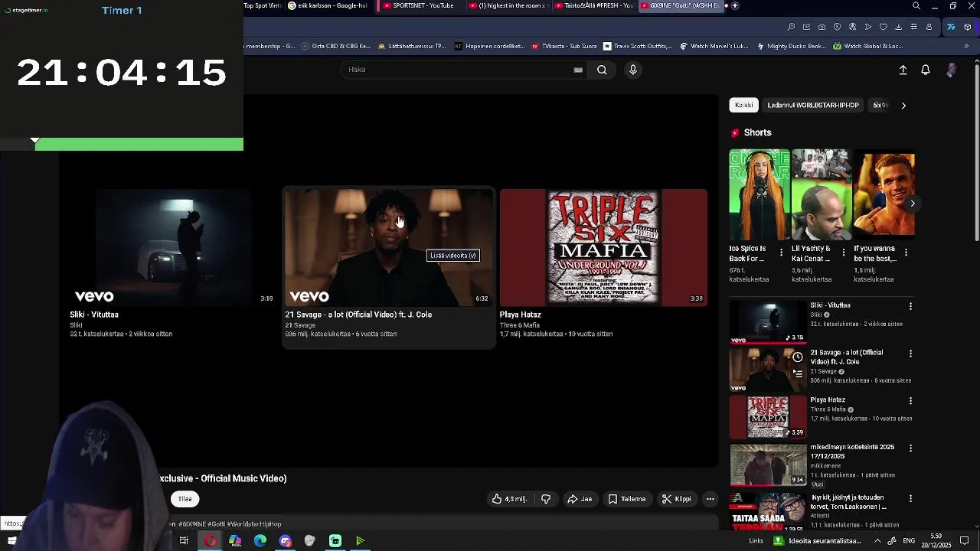Open the account avatar menu
The height and width of the screenshot is (551, 980).
point(951,70)
